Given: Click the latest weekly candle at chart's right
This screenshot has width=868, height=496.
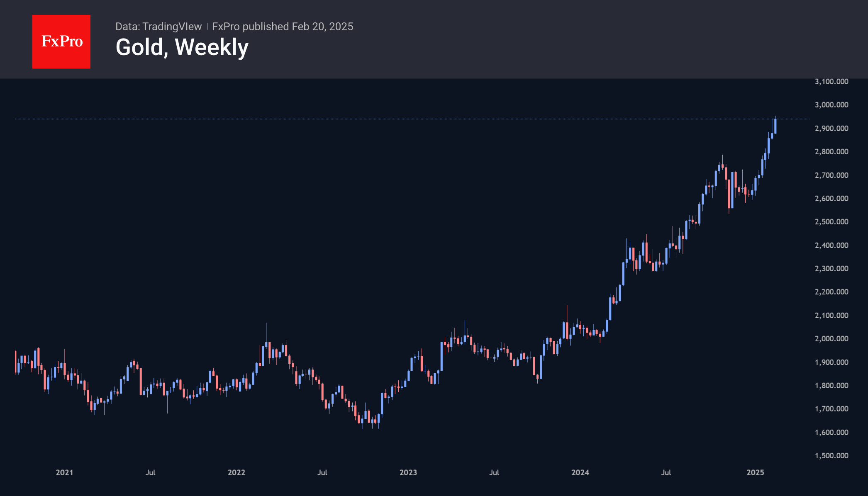Looking at the screenshot, I should coord(775,126).
